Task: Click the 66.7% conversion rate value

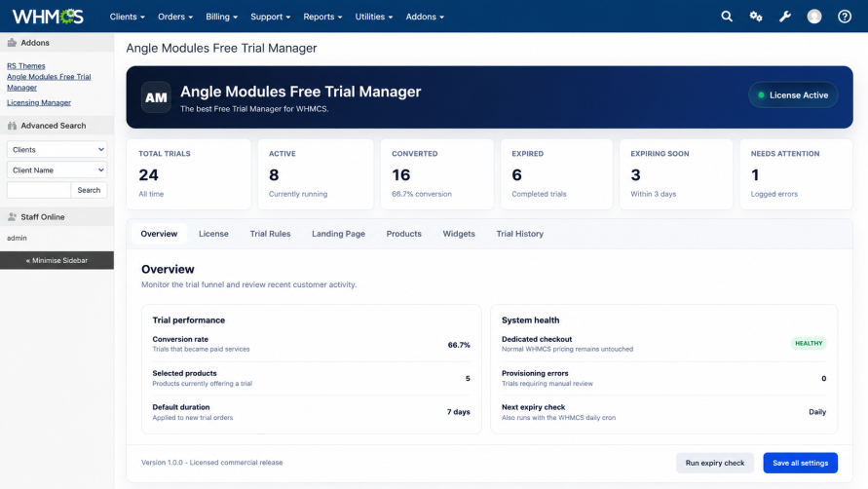Action: point(459,345)
